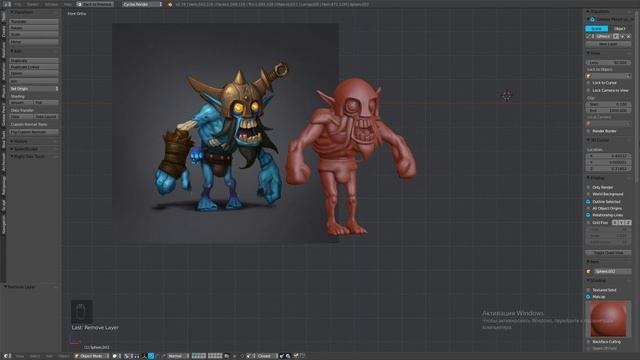
Task: Click the OpenGL render image icon
Action: pyautogui.click(x=296, y=356)
